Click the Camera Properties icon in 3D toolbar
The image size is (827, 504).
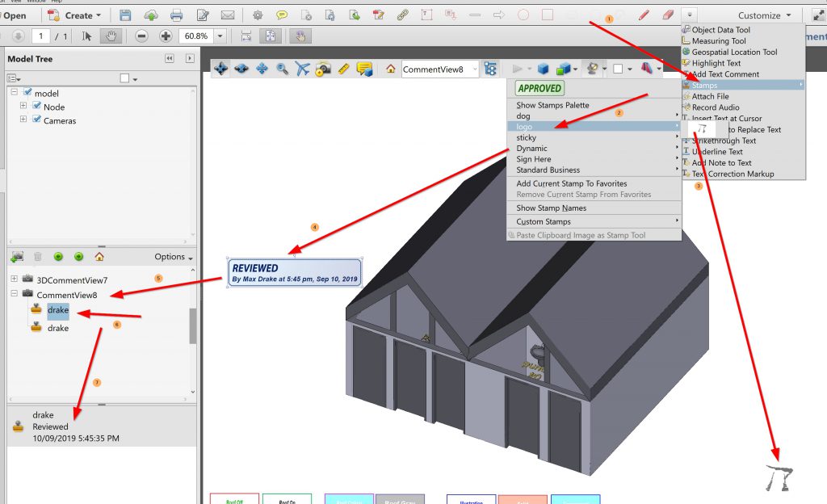pos(323,69)
